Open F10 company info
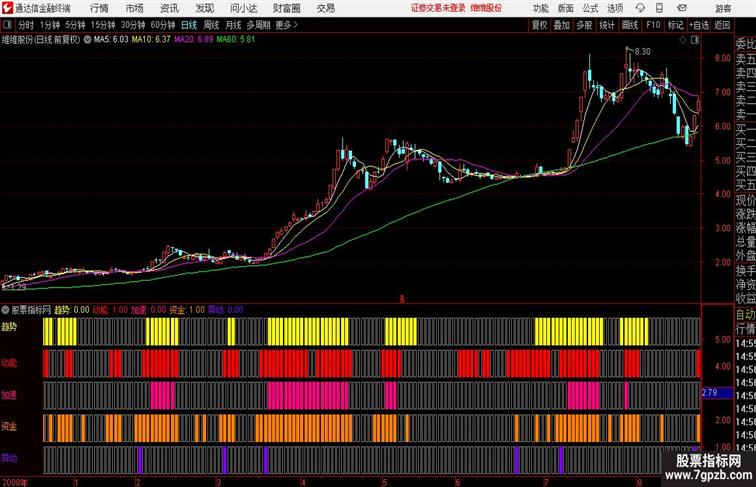The height and width of the screenshot is (487, 756). [653, 25]
